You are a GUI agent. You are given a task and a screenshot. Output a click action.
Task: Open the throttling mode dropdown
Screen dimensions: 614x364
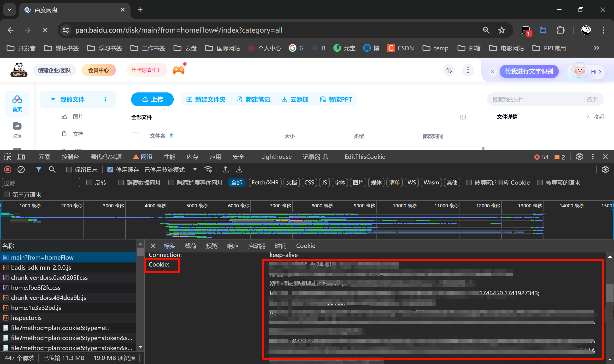click(x=195, y=170)
